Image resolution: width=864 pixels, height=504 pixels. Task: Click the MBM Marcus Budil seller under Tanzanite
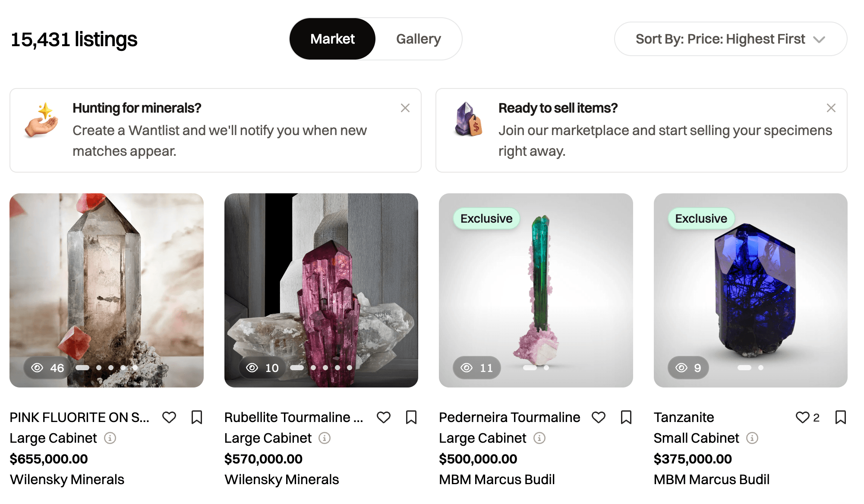coord(711,479)
